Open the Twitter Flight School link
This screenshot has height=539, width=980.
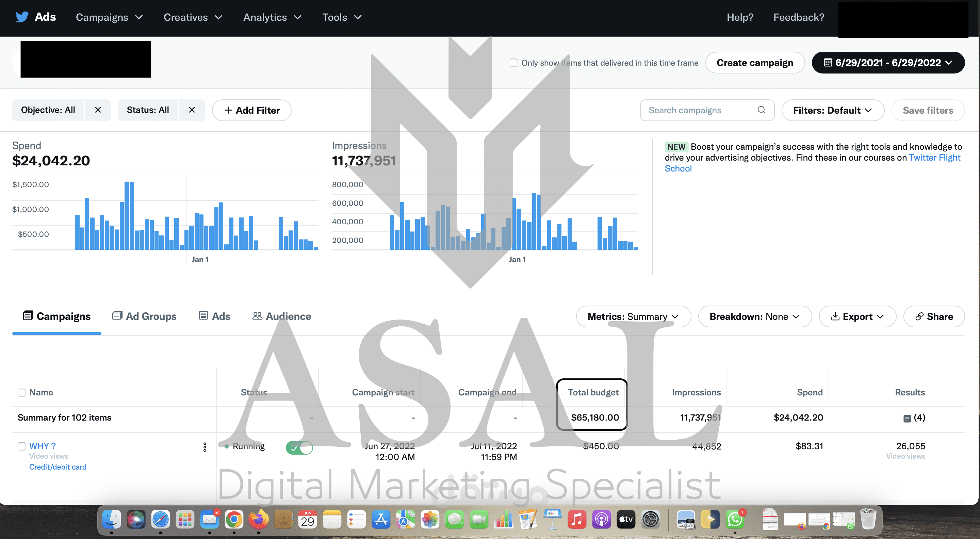tap(934, 158)
